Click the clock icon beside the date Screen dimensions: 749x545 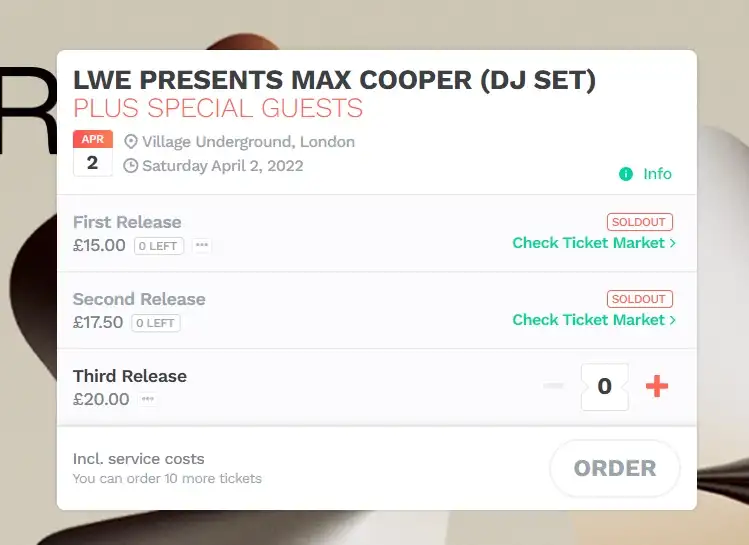[x=130, y=166]
